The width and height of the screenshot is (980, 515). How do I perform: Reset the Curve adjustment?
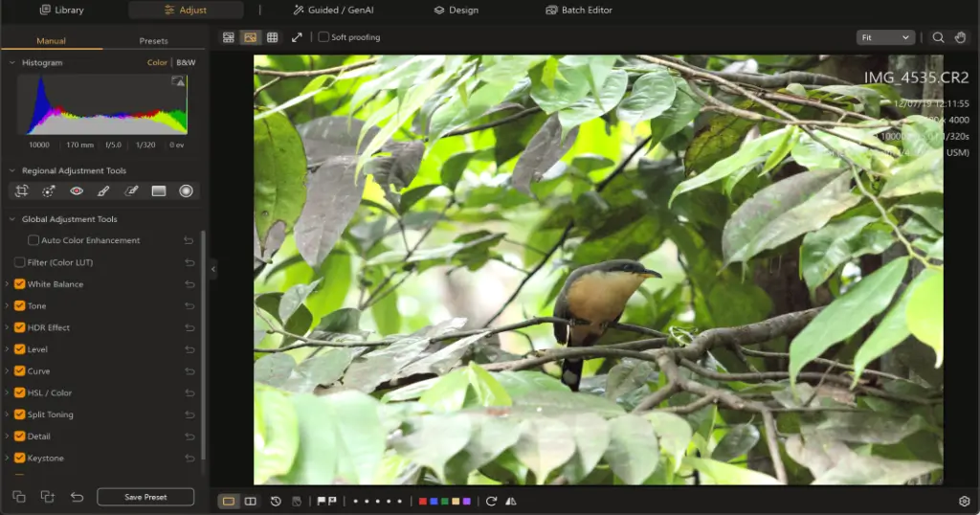pos(189,371)
